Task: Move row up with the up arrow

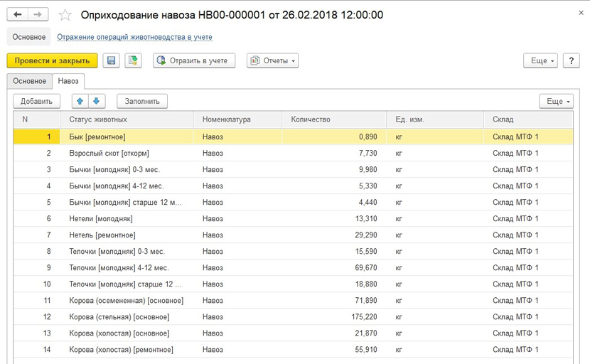Action: pos(80,102)
